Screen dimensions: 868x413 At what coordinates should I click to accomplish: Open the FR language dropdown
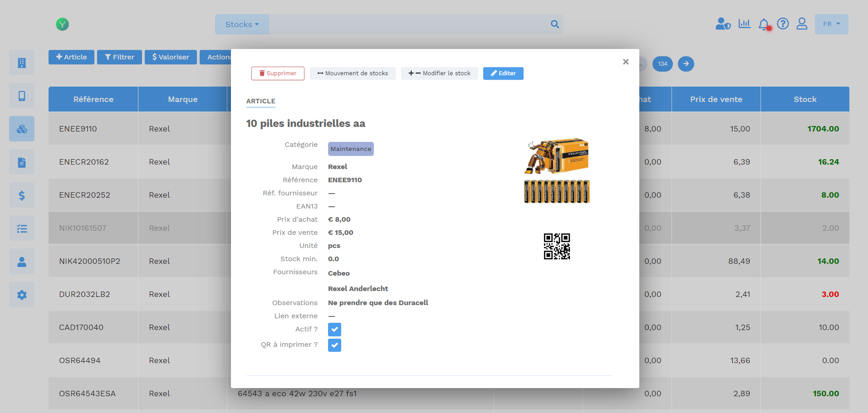(831, 24)
